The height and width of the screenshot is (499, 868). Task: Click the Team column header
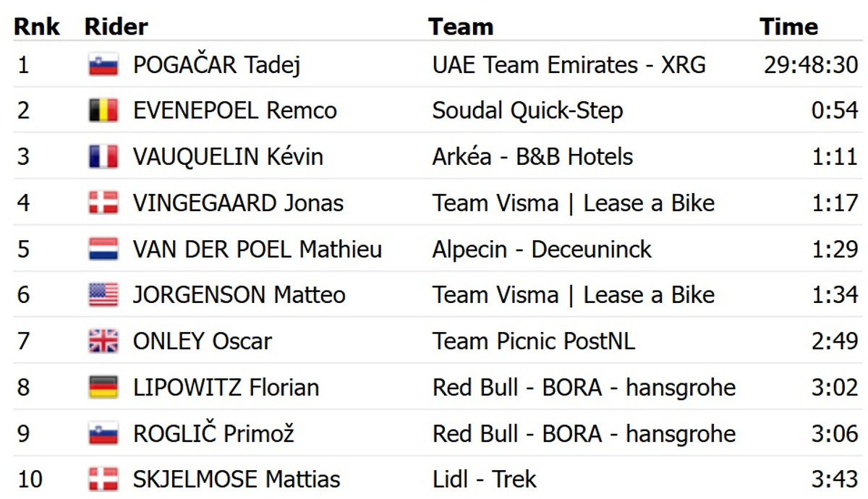coord(461,27)
